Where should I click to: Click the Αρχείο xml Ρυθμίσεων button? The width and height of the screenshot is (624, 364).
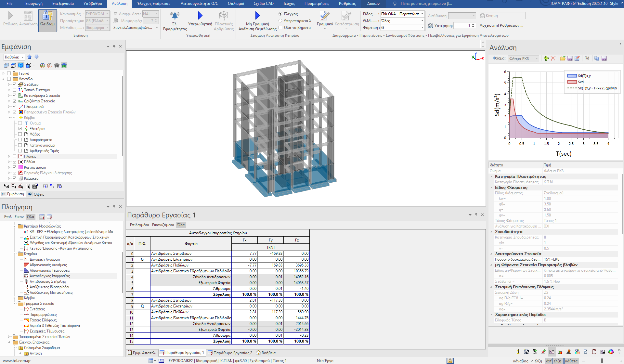click(x=501, y=25)
